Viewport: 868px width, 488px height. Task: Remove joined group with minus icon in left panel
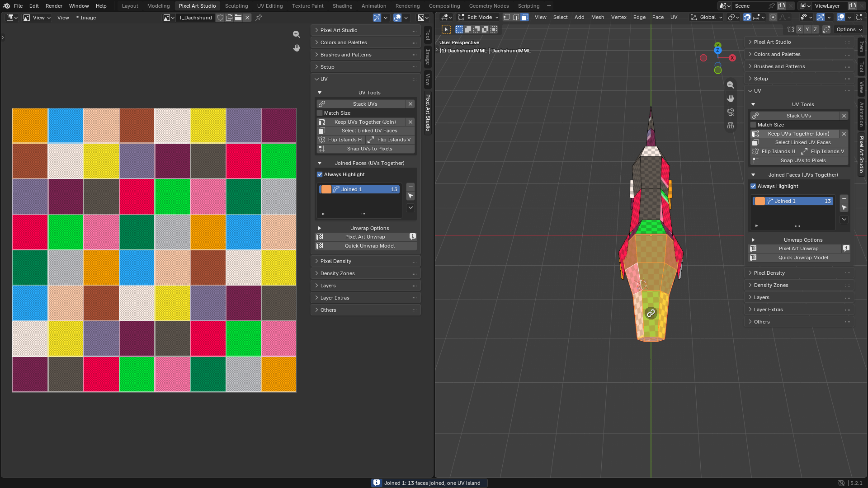410,187
